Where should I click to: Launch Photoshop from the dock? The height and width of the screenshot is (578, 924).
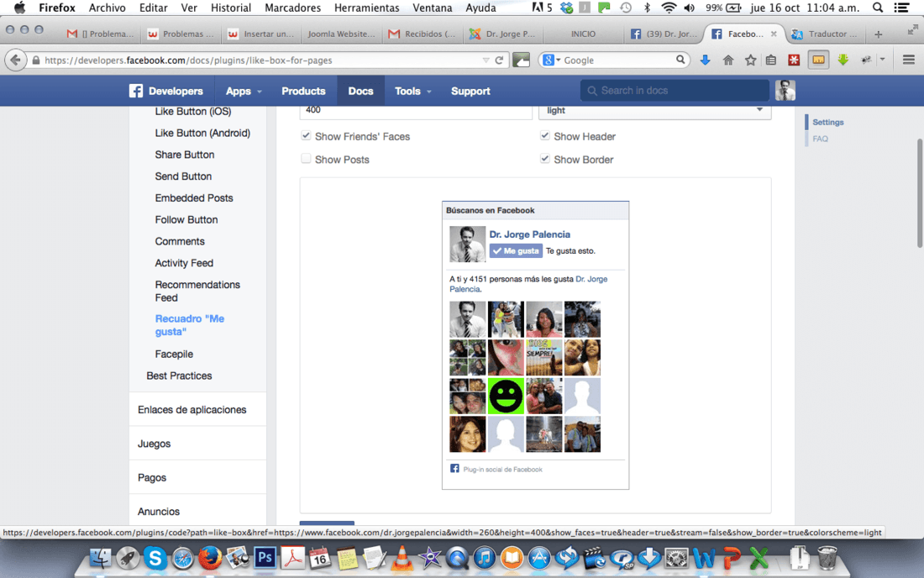coord(265,557)
